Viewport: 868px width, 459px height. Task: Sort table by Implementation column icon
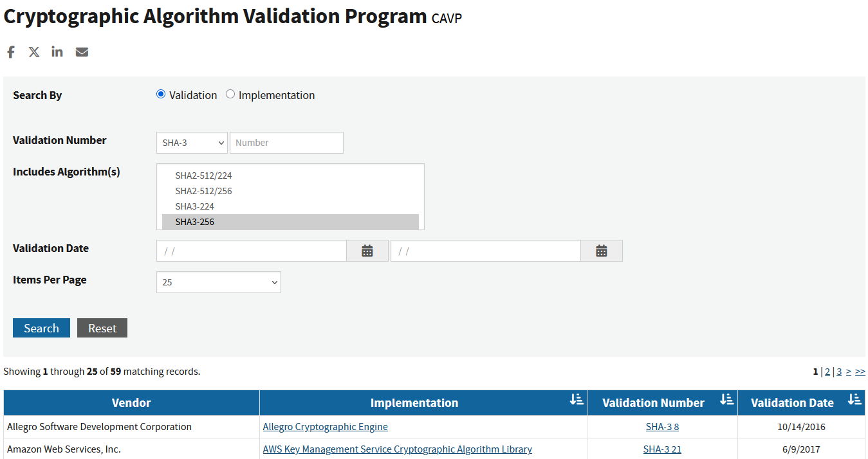click(x=576, y=400)
